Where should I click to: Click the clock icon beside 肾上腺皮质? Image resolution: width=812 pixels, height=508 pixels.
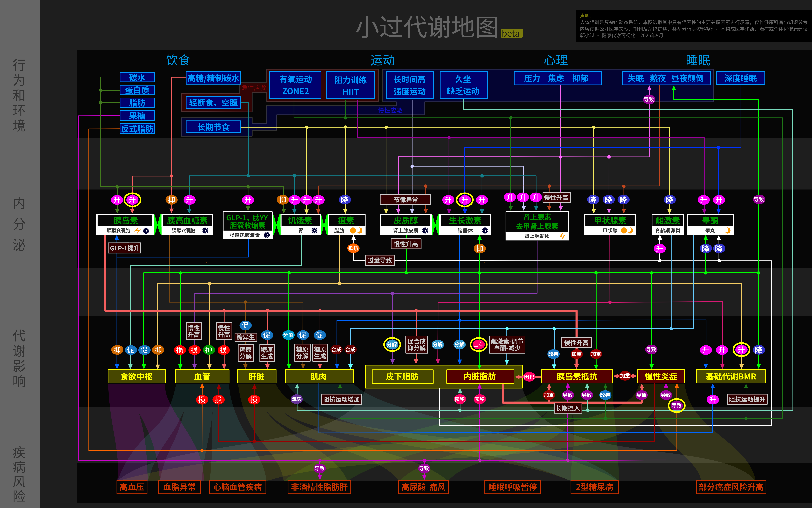[x=425, y=231]
